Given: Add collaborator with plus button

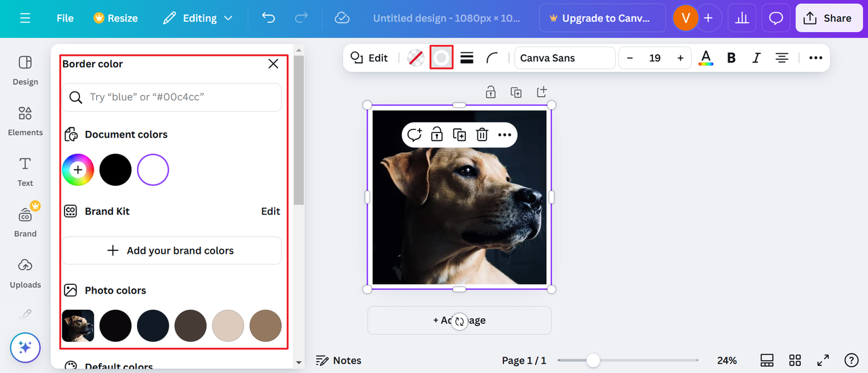Looking at the screenshot, I should point(708,18).
